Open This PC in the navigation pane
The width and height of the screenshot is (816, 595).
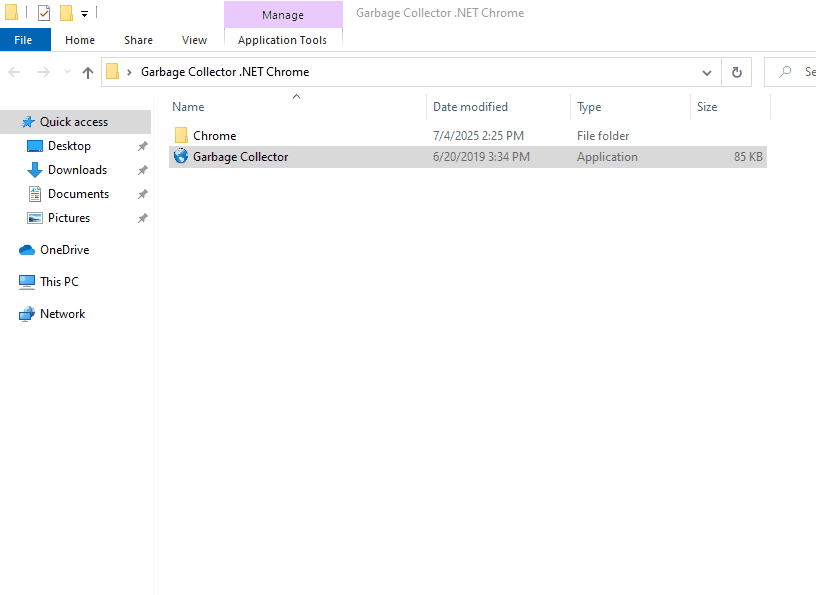pyautogui.click(x=59, y=282)
